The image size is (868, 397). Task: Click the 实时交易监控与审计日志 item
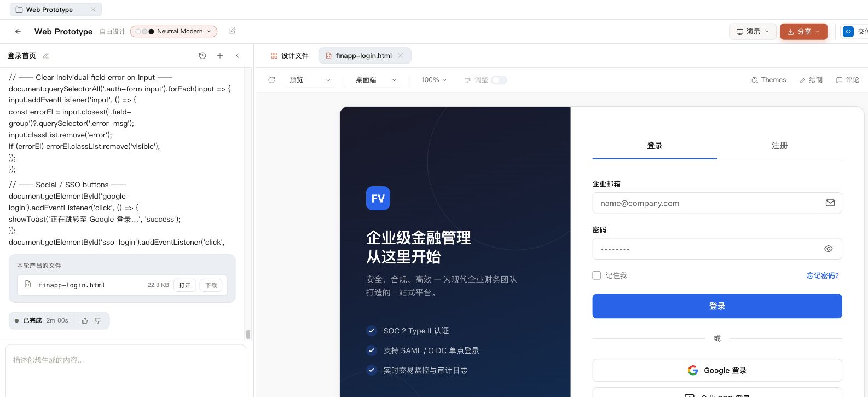pos(417,370)
